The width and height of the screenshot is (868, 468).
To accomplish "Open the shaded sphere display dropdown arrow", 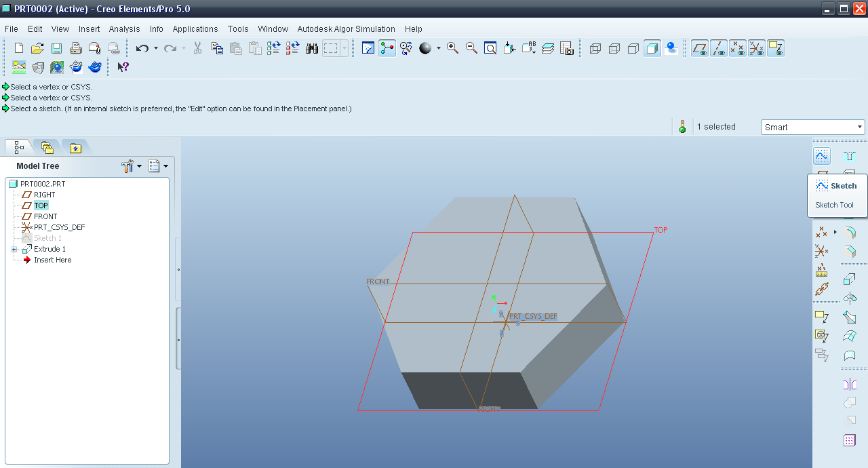I will click(438, 48).
